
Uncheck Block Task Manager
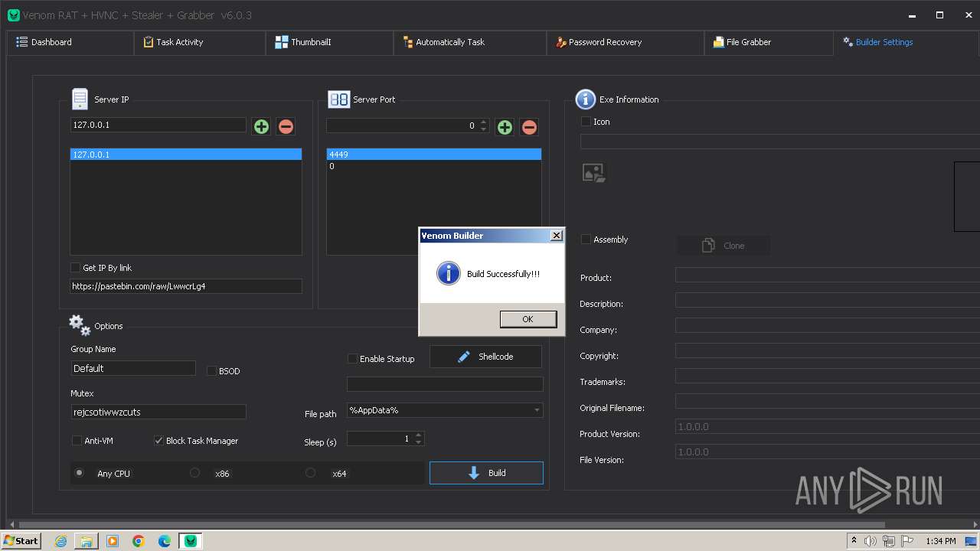coord(158,440)
